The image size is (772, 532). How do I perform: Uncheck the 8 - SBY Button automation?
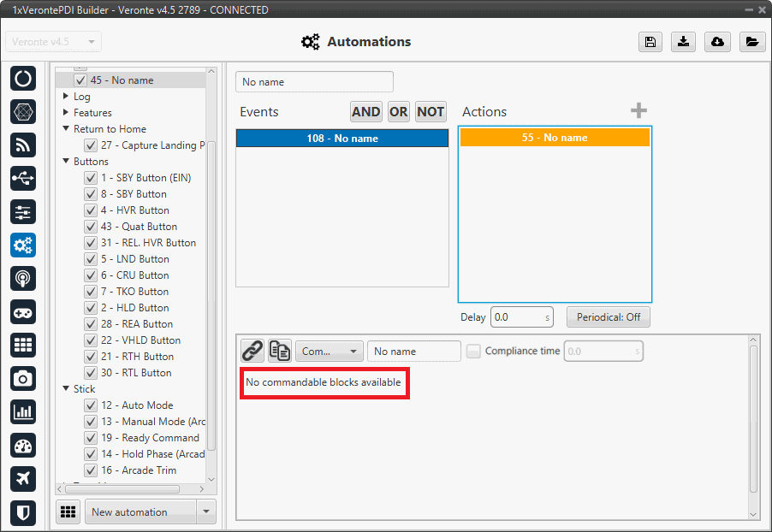coord(91,194)
